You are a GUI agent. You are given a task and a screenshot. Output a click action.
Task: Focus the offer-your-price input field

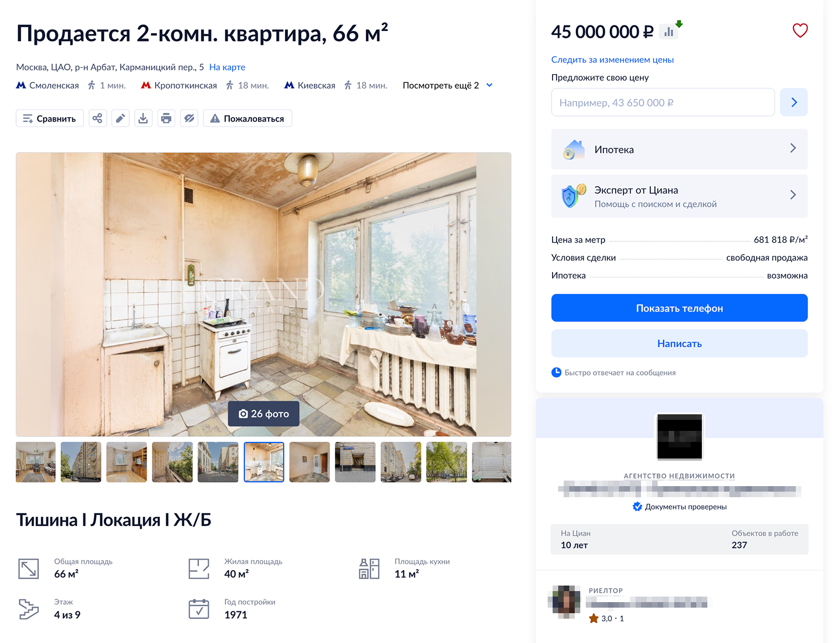pos(663,102)
